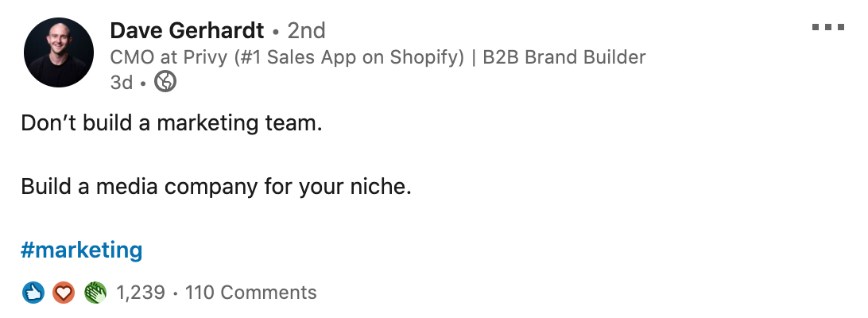Click the red heart Love reaction icon
Viewport: 868px width, 318px height.
64,292
